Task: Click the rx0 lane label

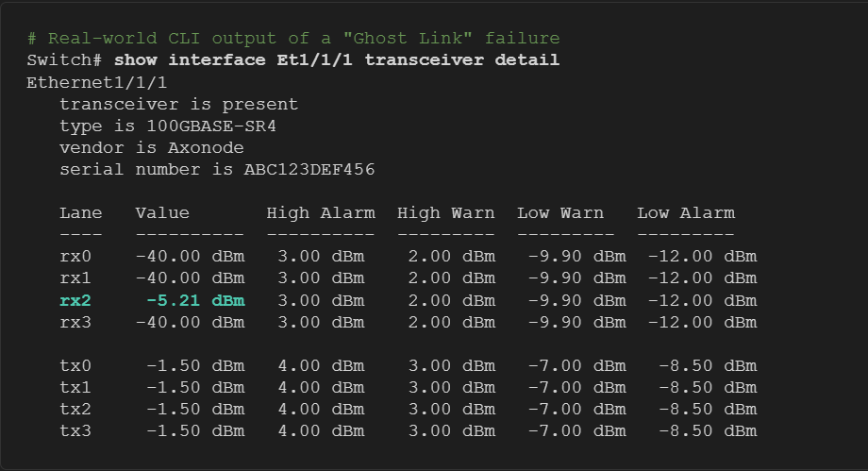Action: (x=75, y=257)
